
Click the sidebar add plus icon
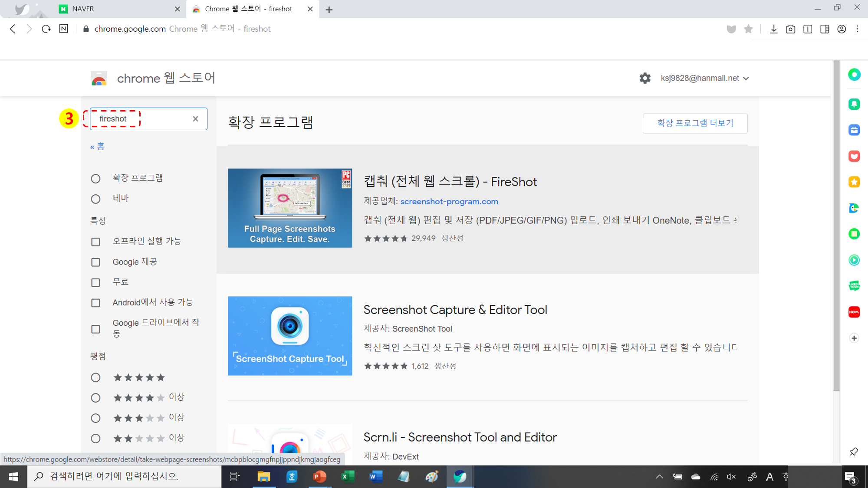click(x=854, y=338)
